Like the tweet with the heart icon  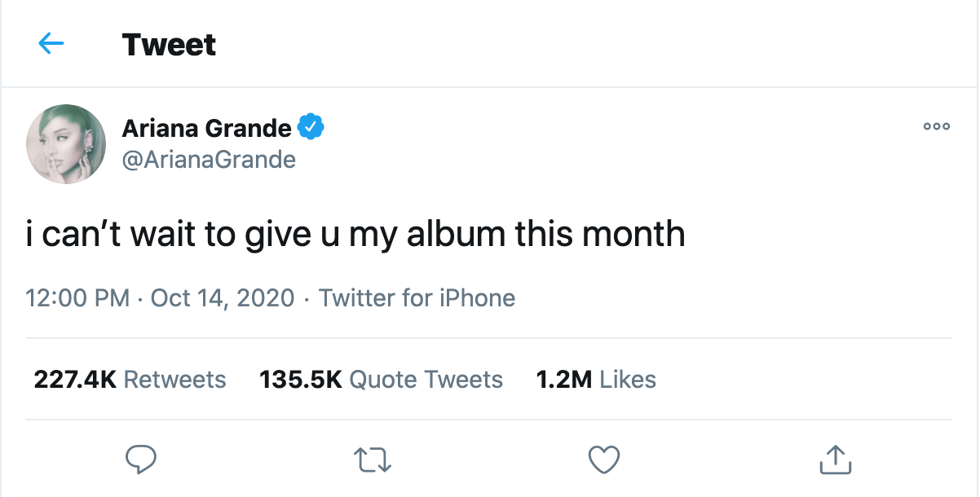tap(604, 460)
